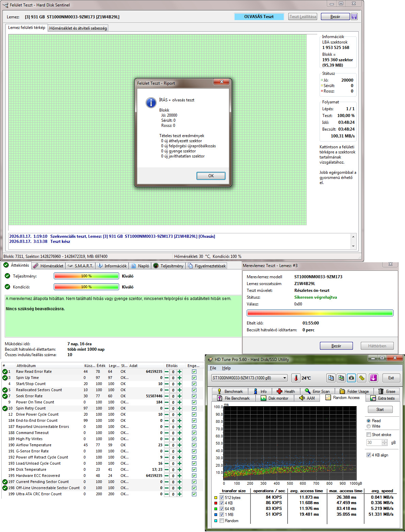Click the self-test progress bar in Merevlemez Teszt
Screen dimensions: 405x532
320,313
